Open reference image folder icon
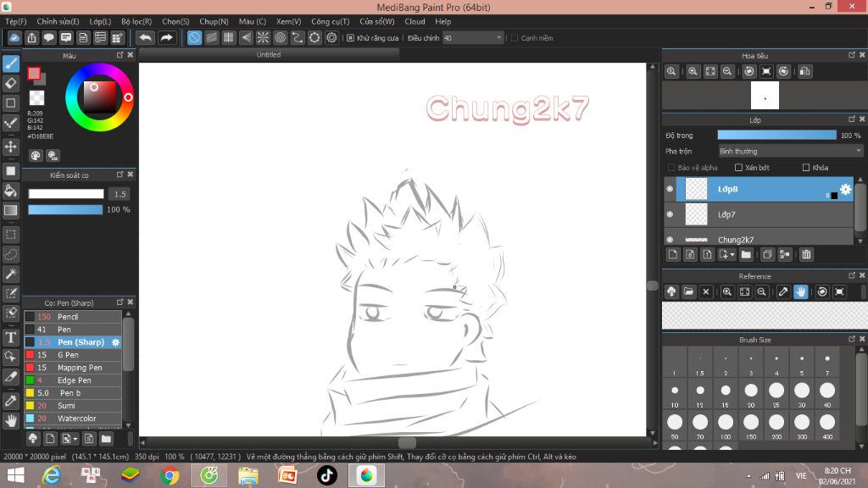This screenshot has width=868, height=488. click(688, 291)
